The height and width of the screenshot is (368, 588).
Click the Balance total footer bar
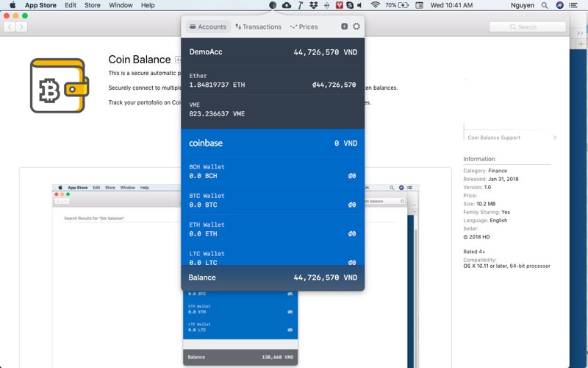[273, 277]
